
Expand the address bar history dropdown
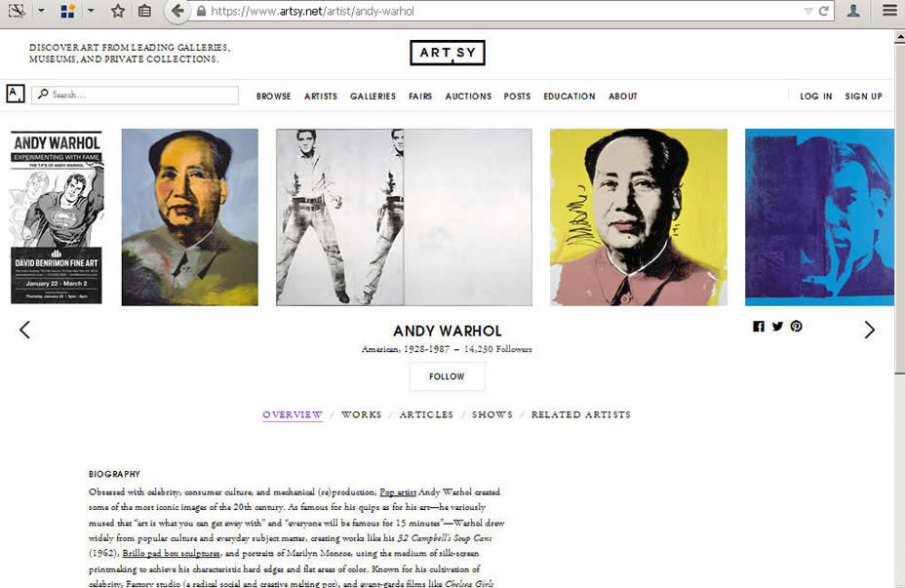(808, 11)
